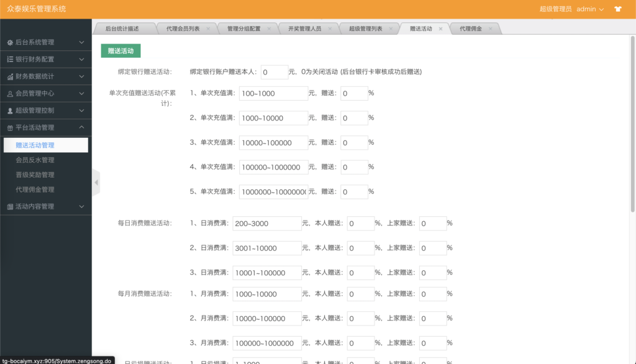
Task: Expand the 活动内容管理 menu chevron
Action: (x=81, y=207)
